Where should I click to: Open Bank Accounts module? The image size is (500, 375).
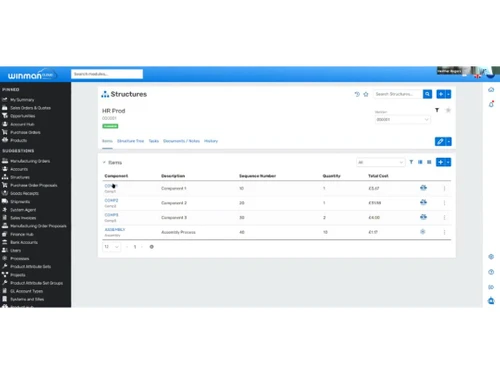24,242
